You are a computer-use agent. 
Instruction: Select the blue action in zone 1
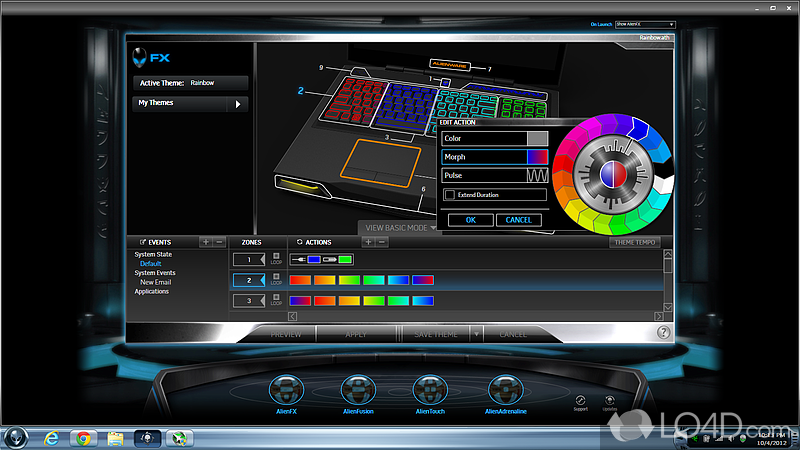coord(314,259)
